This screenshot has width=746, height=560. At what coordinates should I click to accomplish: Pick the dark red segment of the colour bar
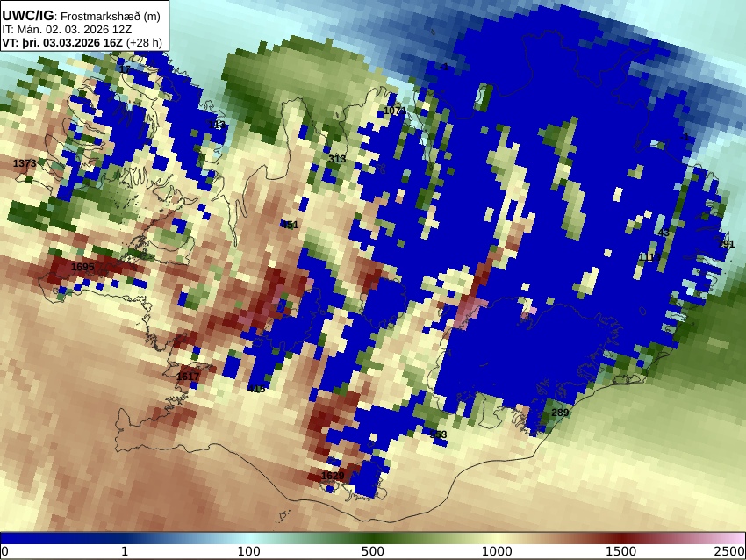[620, 538]
